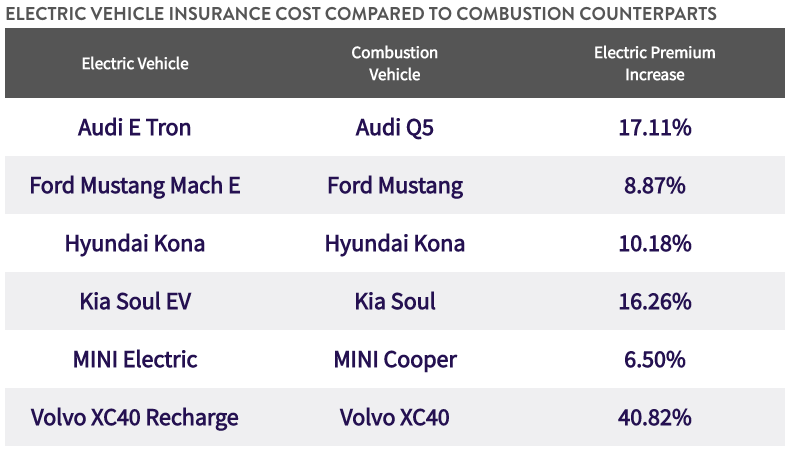Click the Electric Premium Increase header
The image size is (795, 453).
click(x=655, y=64)
